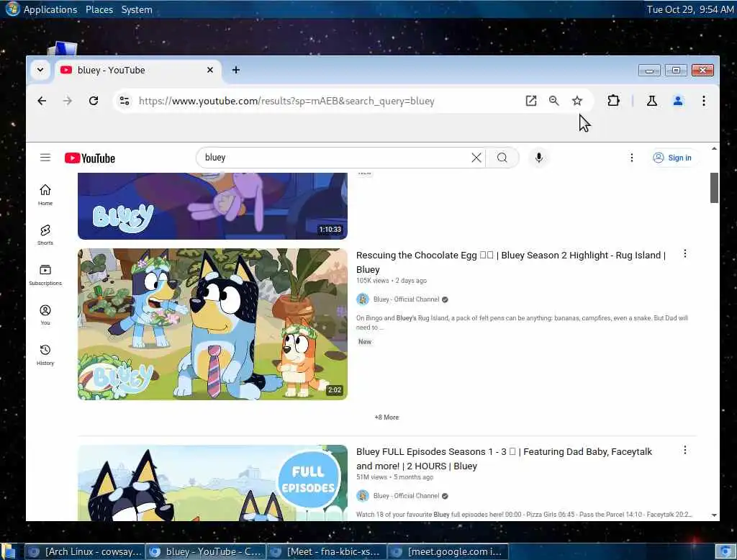Open Bluey FULL Episodes Seasons 1 - 3 title
The height and width of the screenshot is (560, 737).
(504, 459)
